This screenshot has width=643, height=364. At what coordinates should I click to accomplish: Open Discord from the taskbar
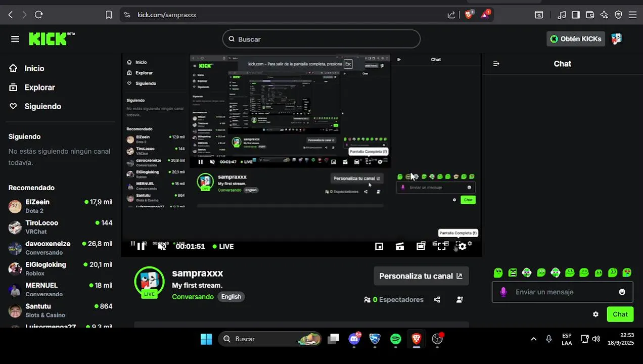pos(354,339)
